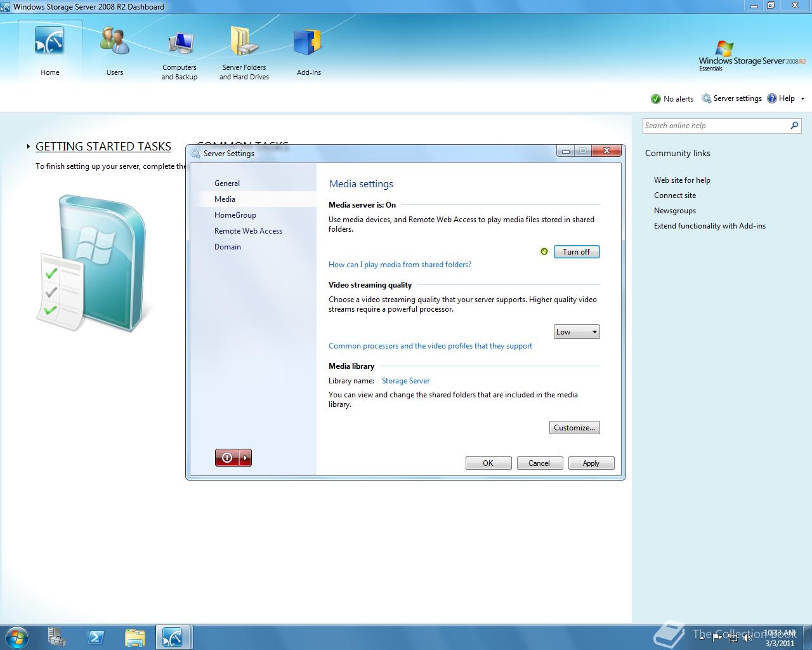Select Domain in Server Settings
The width and height of the screenshot is (812, 650).
[228, 247]
